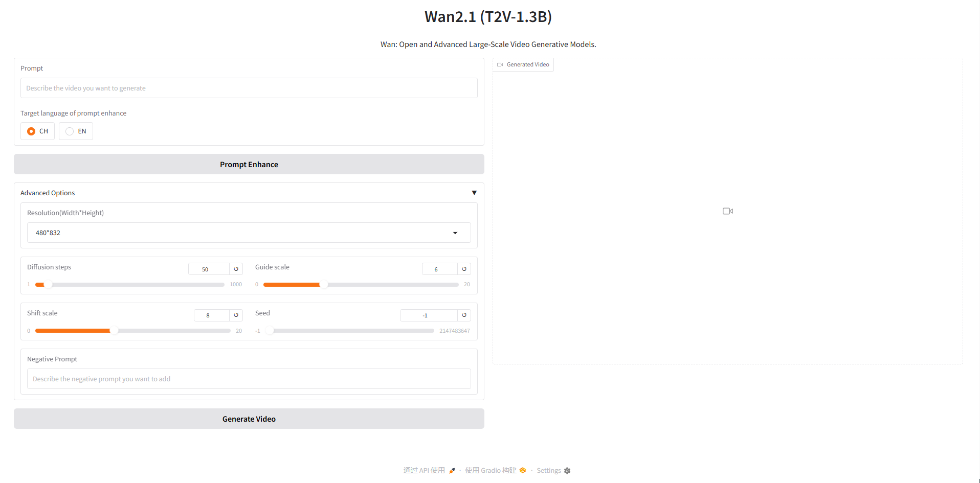This screenshot has width=980, height=483.
Task: Select the EN language radio option
Action: point(76,131)
